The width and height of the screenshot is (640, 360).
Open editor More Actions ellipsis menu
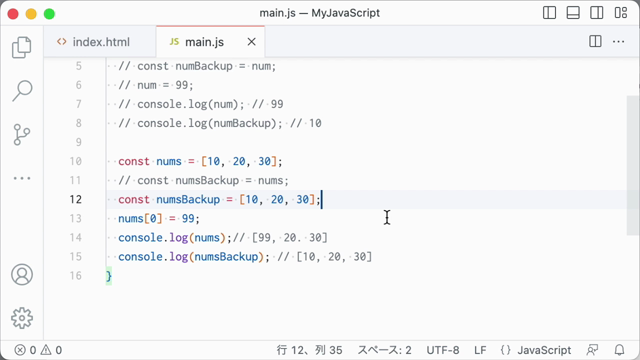pos(618,42)
